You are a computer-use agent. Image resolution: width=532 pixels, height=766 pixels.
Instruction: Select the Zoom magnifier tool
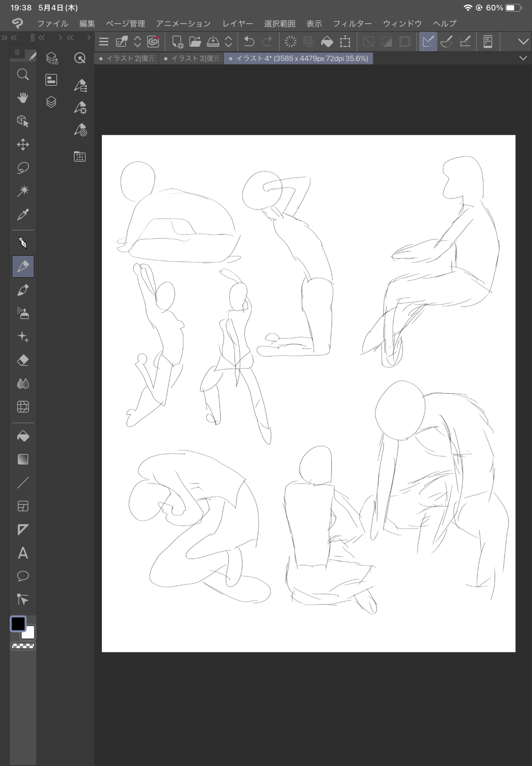coord(23,74)
